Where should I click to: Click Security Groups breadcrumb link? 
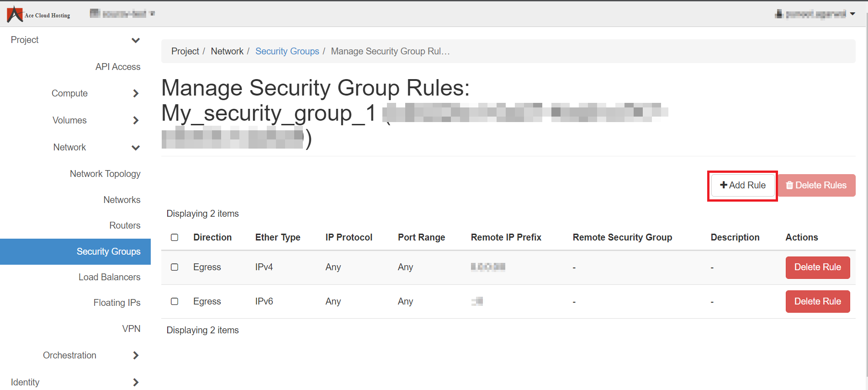[x=287, y=51]
